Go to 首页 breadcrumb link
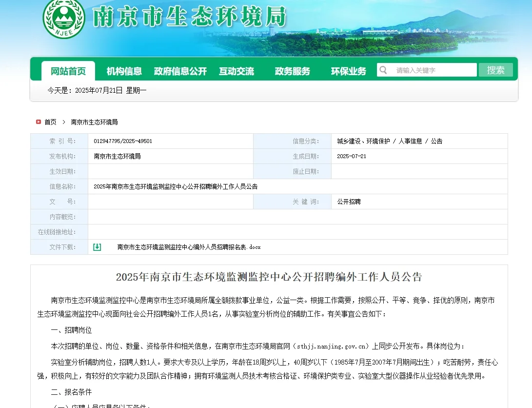532x408 pixels. pyautogui.click(x=51, y=122)
